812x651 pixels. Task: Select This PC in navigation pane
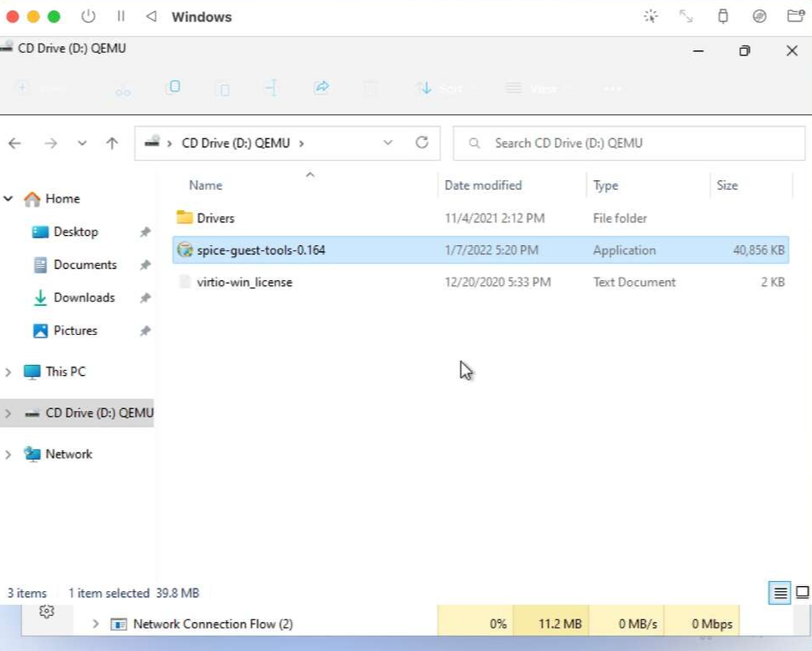click(65, 372)
